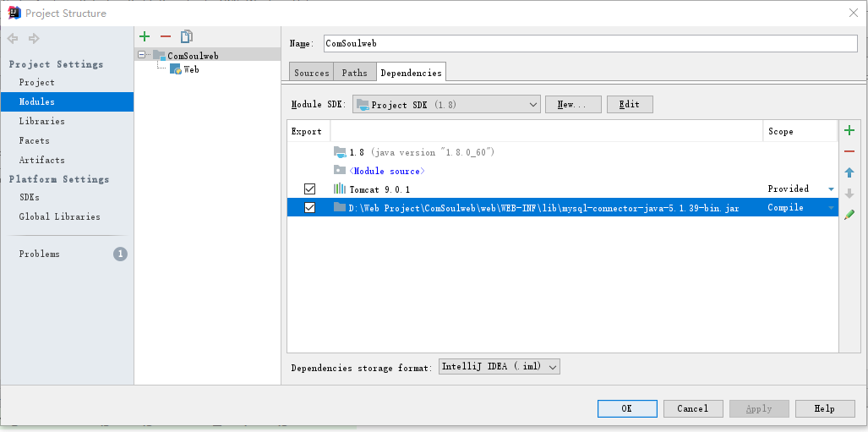Open the Dependencies storage format dropdown

500,367
